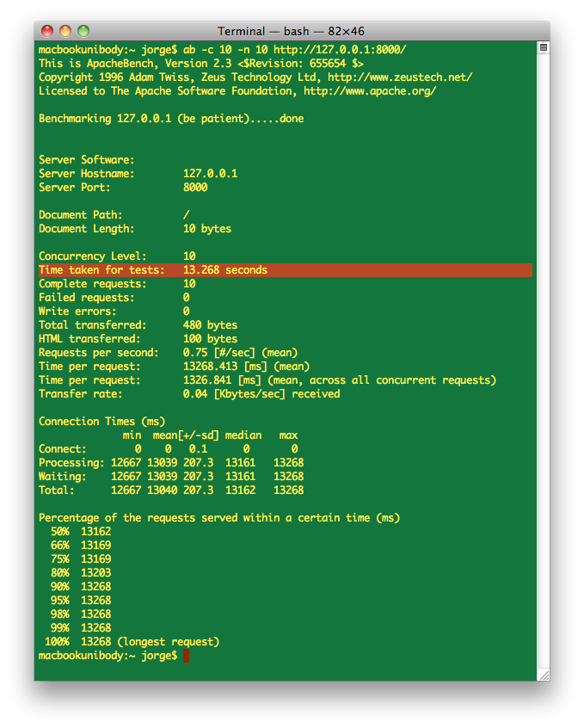Viewport: 584px width, 728px height.
Task: Minimize Terminal with the yellow button
Action: pyautogui.click(x=65, y=31)
